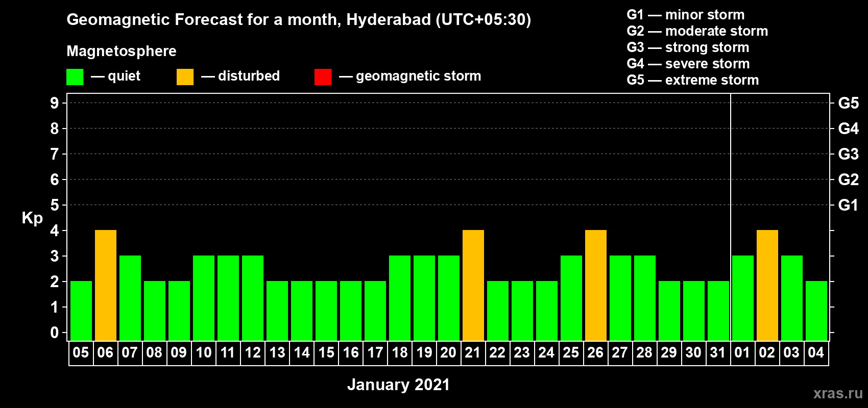The height and width of the screenshot is (408, 868).
Task: Click the G4 label on right axis
Action: pyautogui.click(x=848, y=129)
